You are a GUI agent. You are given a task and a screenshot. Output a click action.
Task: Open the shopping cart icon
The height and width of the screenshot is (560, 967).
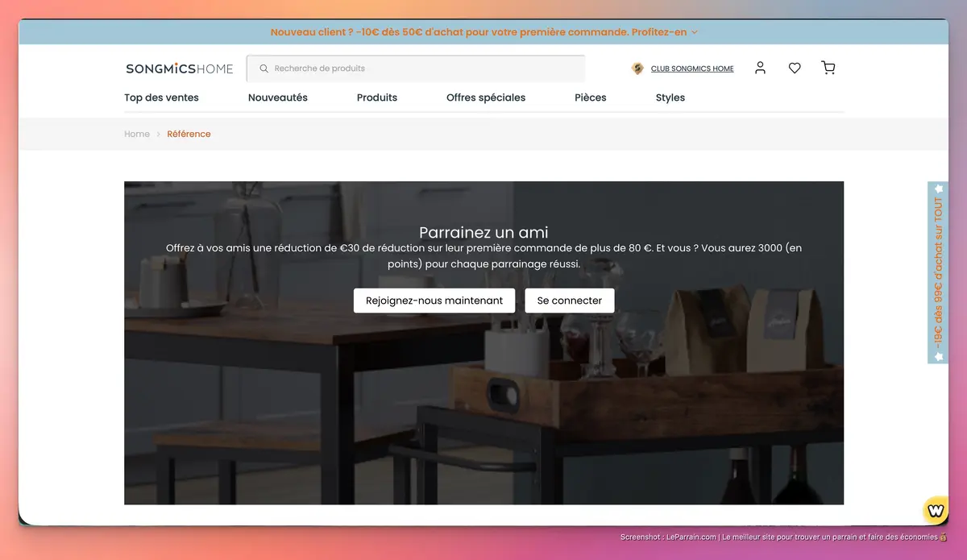pyautogui.click(x=828, y=68)
